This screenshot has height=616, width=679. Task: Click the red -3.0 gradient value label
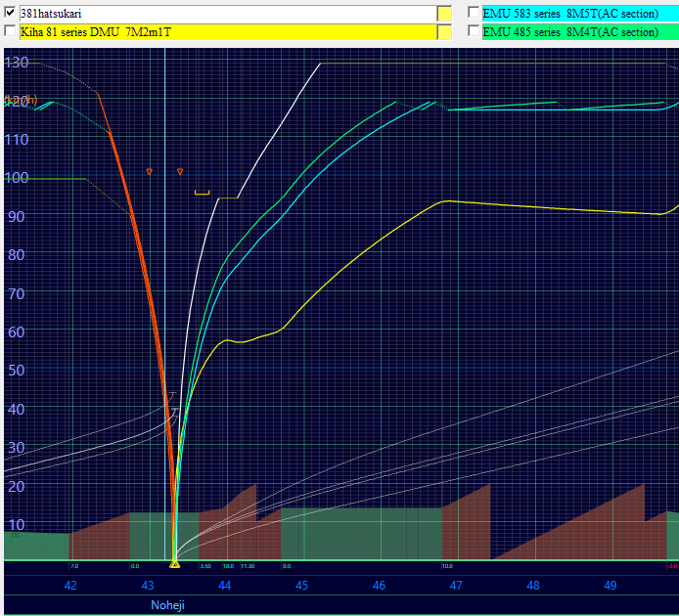672,566
